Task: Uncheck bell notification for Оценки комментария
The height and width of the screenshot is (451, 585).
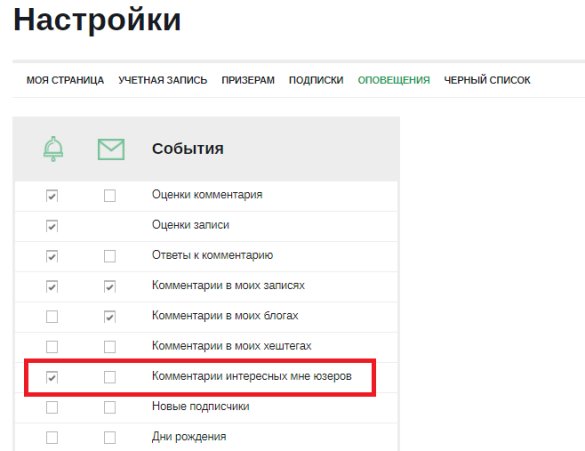Action: pyautogui.click(x=52, y=195)
